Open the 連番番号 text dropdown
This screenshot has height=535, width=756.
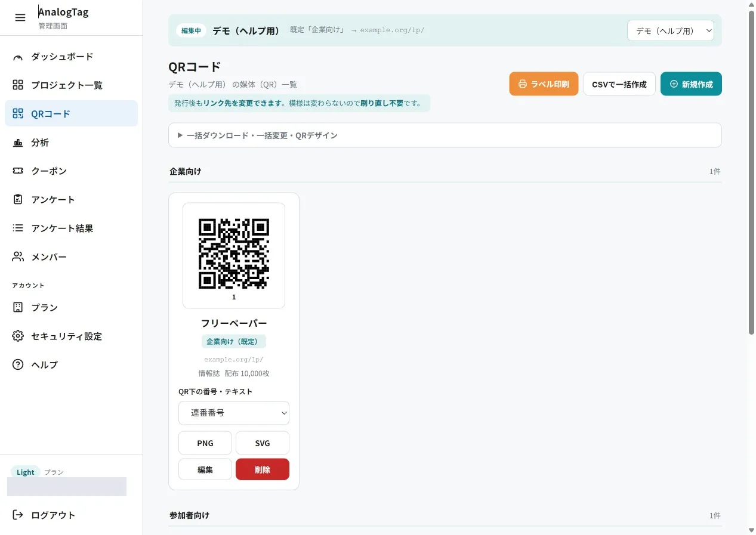234,413
